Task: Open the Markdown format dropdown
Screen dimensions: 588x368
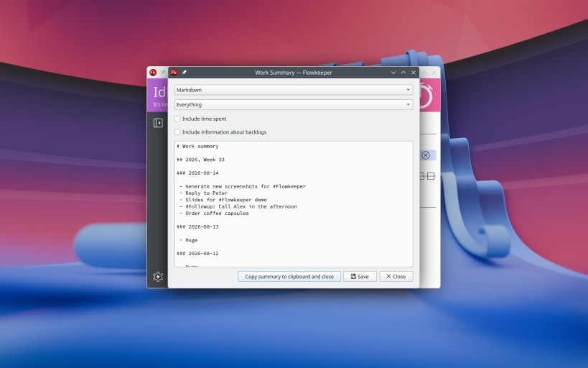Action: point(293,90)
